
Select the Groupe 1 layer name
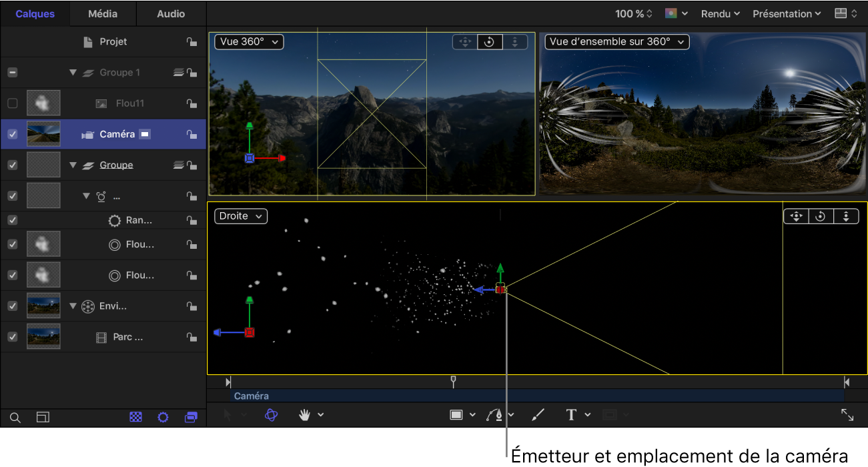(x=120, y=73)
